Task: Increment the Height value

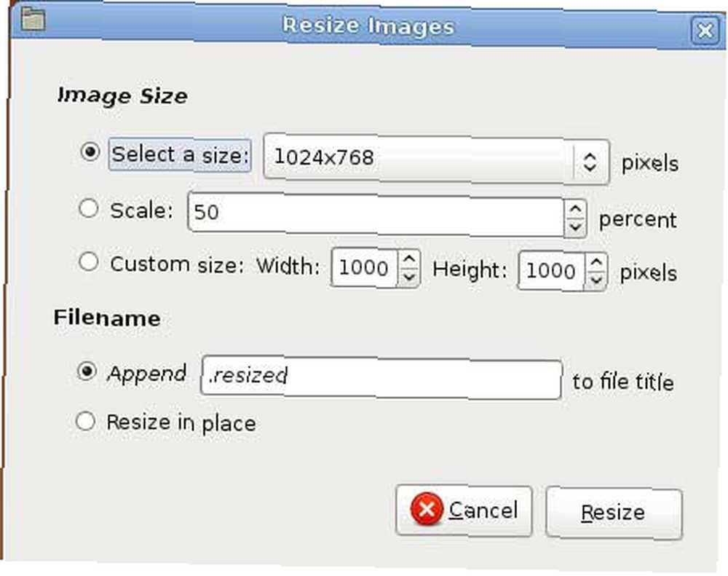Action: click(x=596, y=261)
